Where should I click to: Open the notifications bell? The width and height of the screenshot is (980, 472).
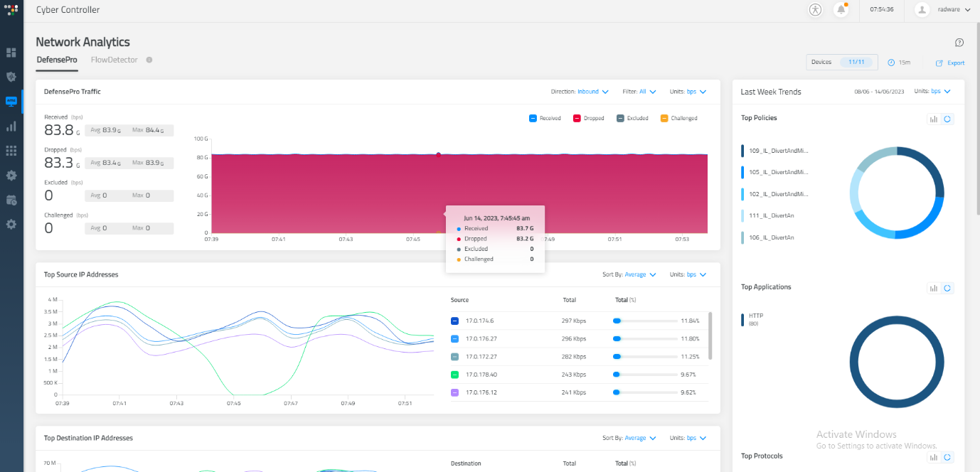pyautogui.click(x=841, y=10)
